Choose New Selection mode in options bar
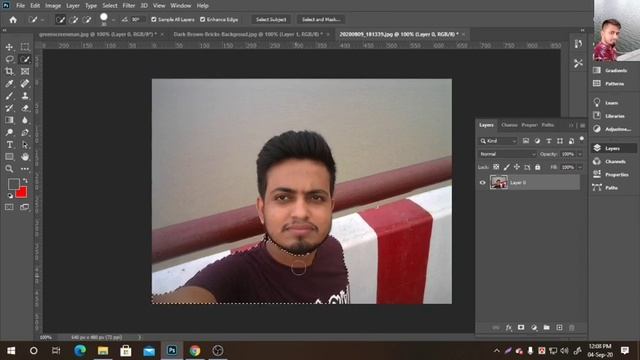Viewport: 640px width, 360px height. [60, 20]
